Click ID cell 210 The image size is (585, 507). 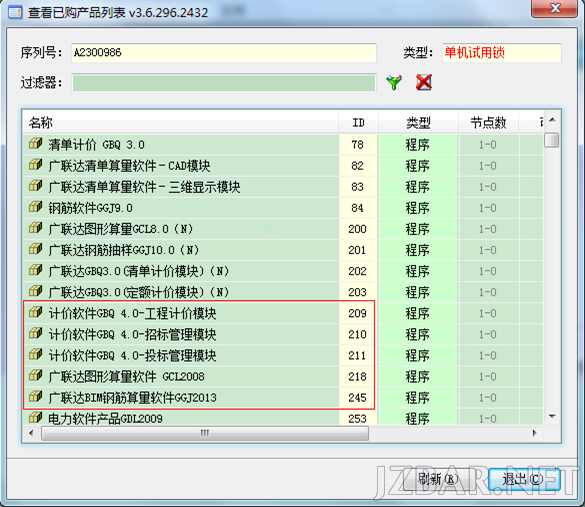click(357, 334)
